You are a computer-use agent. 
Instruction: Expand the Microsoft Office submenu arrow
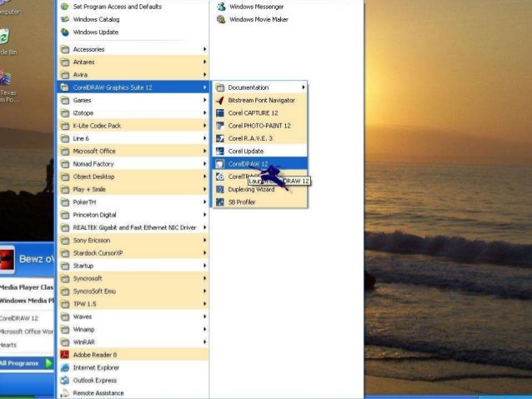[204, 151]
